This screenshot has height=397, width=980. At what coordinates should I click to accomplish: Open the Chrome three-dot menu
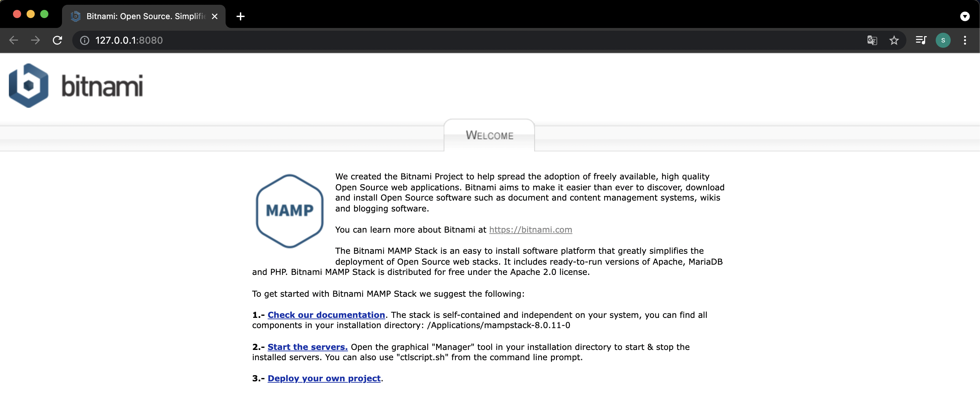(965, 40)
